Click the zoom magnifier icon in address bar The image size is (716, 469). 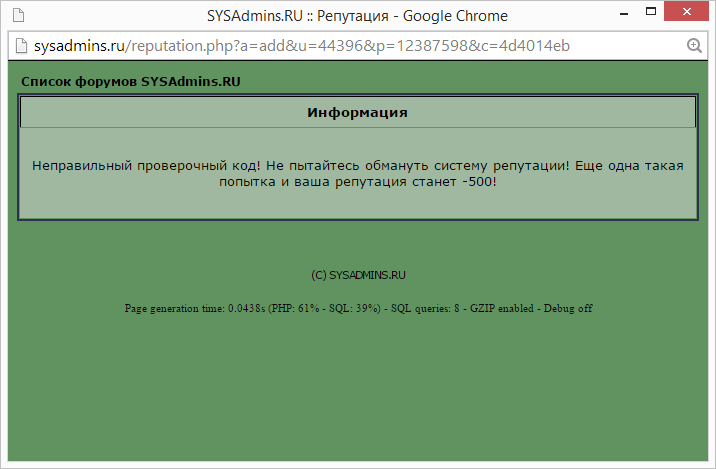tap(694, 46)
